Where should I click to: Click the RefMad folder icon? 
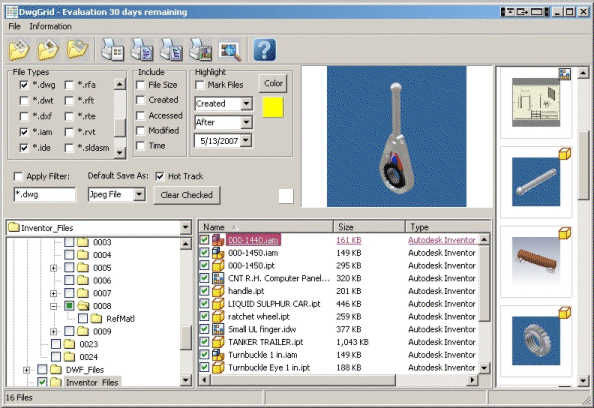(x=97, y=319)
